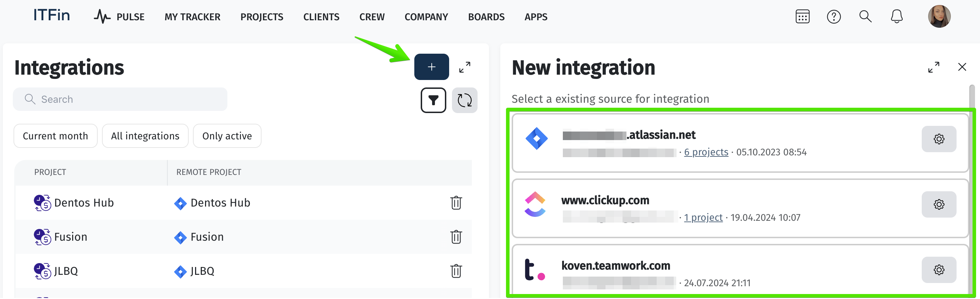Select remote project Fusion text
Screen dimensions: 980x299
(x=207, y=237)
